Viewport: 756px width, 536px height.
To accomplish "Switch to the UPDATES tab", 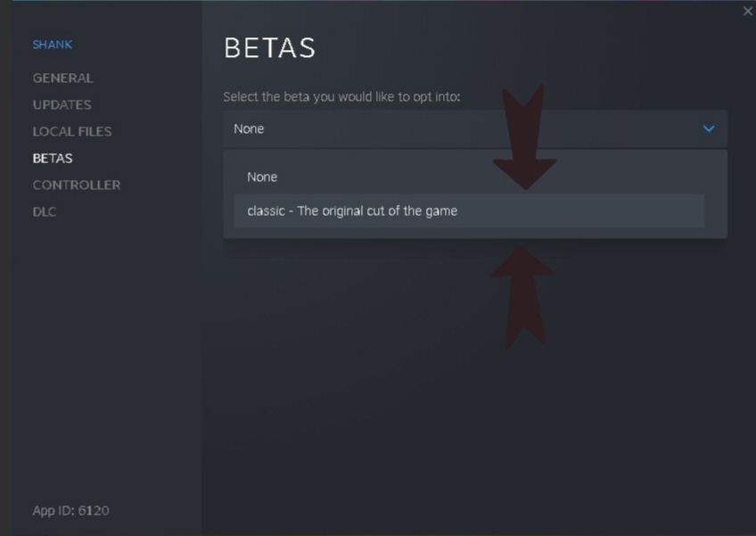I will pyautogui.click(x=62, y=104).
